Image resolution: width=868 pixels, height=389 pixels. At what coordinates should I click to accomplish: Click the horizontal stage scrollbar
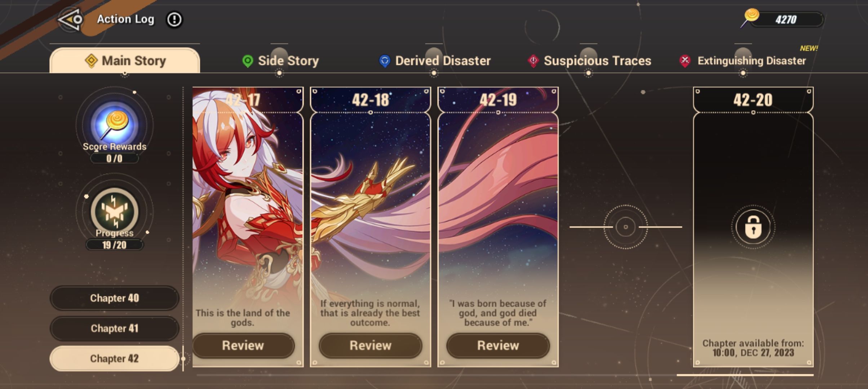coord(505,375)
